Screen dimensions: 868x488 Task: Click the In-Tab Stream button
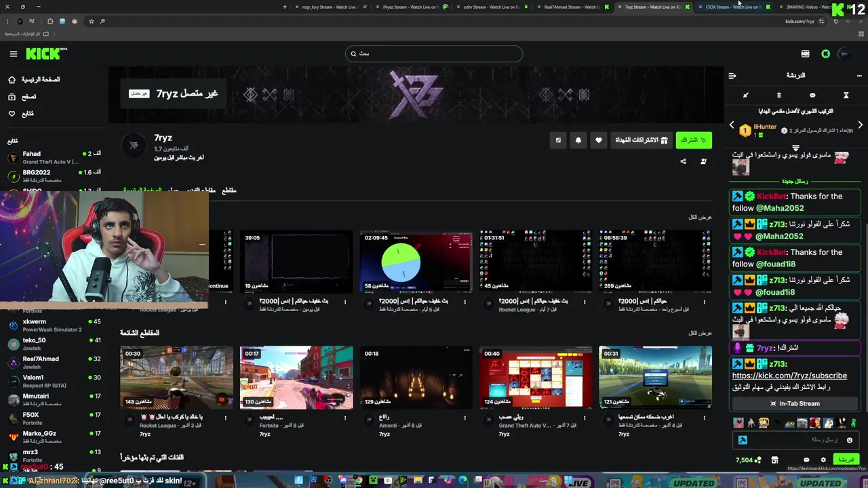795,403
